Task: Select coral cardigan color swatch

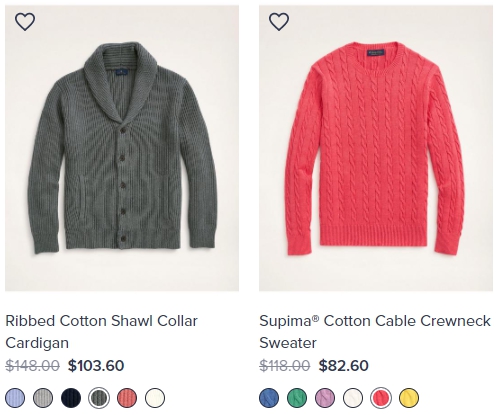Action: 127,398
